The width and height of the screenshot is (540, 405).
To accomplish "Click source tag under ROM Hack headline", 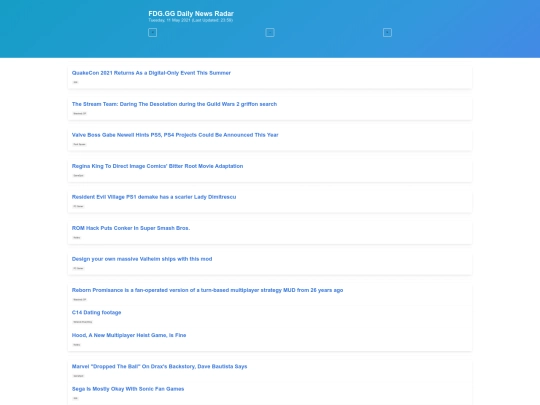I will (76, 238).
